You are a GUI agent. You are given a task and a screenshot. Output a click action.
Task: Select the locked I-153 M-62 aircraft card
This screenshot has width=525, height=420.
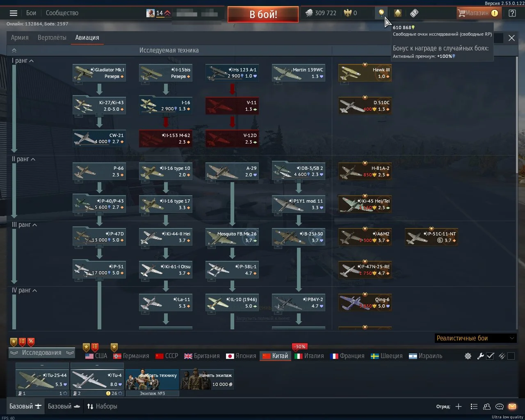tap(166, 139)
